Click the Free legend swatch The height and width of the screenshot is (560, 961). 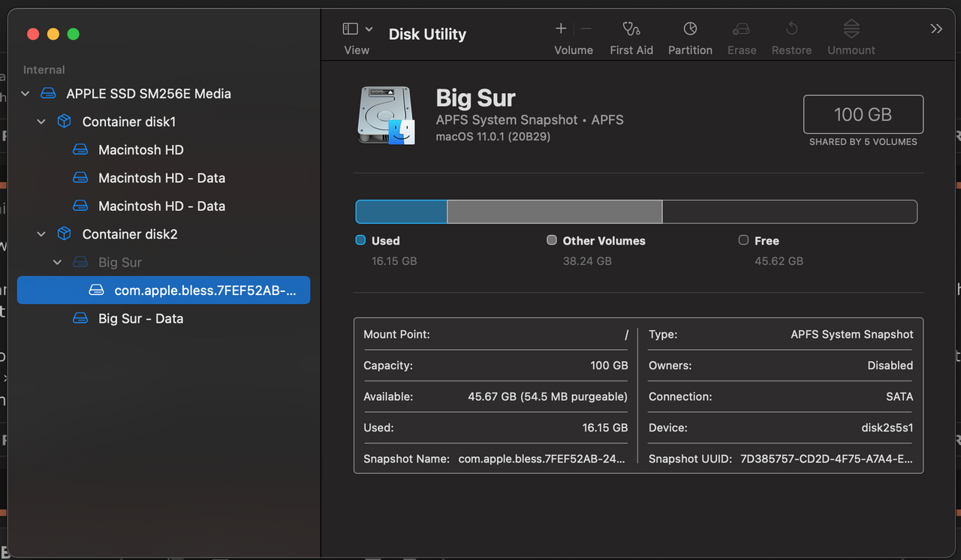[743, 240]
